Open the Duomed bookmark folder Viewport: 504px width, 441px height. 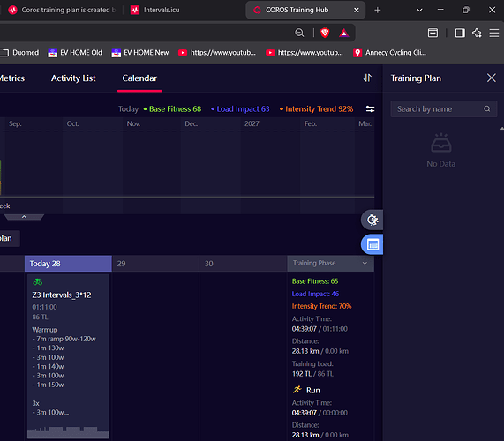click(19, 53)
